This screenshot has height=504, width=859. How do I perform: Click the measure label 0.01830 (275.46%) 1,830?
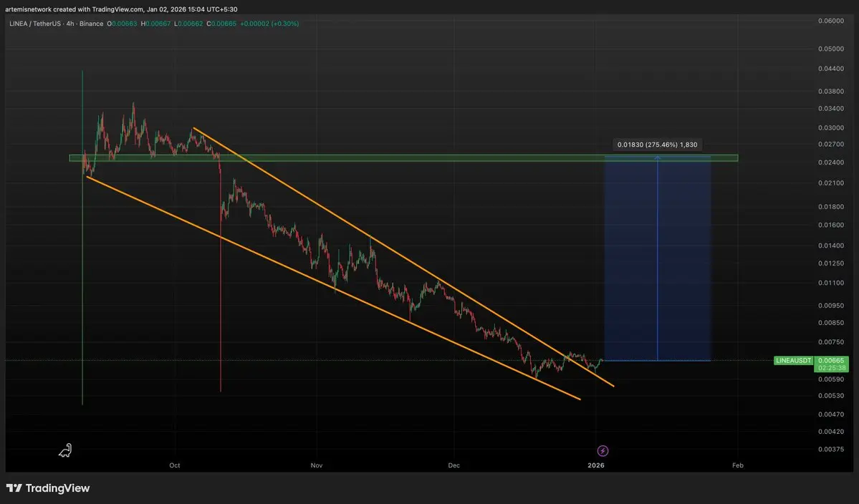[658, 145]
